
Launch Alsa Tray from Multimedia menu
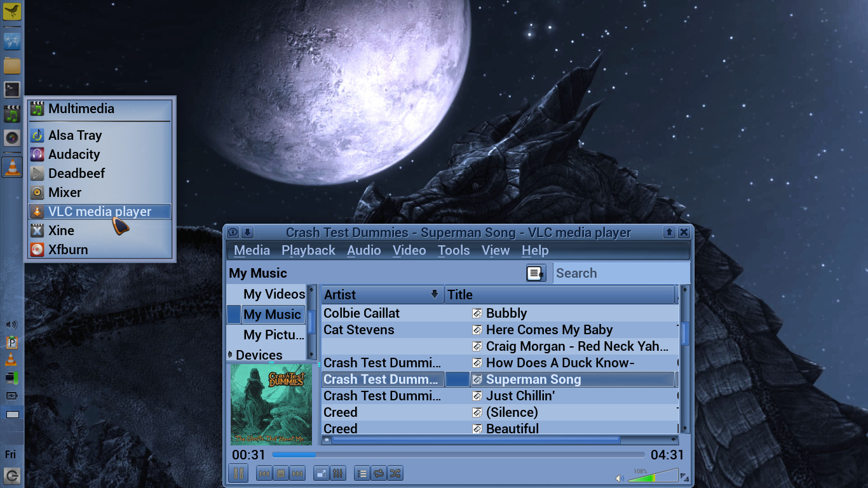(x=100, y=135)
